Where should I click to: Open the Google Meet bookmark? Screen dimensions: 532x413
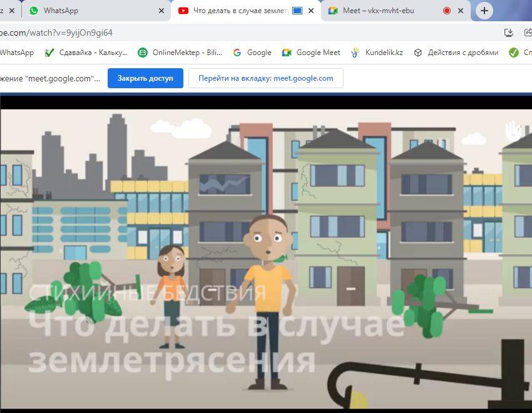coord(310,53)
